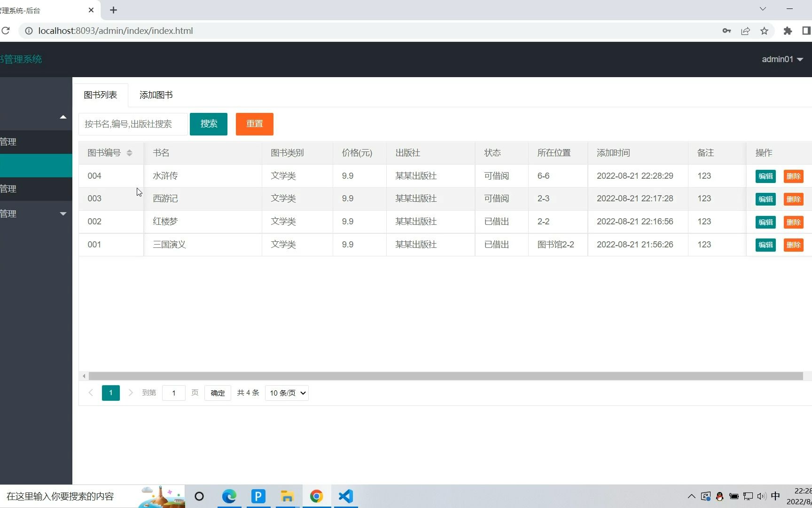Open Visual Studio Code from taskbar
Screen dimensions: 812x508
point(346,496)
